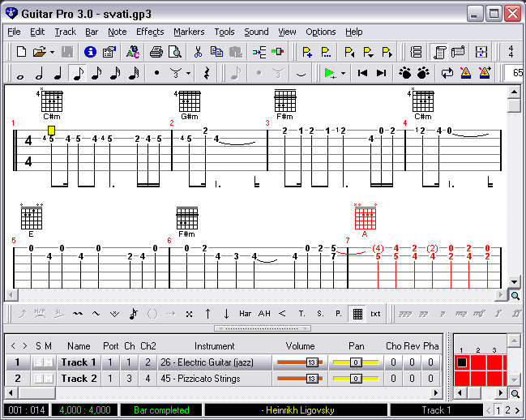Open the Sound menu

(256, 32)
